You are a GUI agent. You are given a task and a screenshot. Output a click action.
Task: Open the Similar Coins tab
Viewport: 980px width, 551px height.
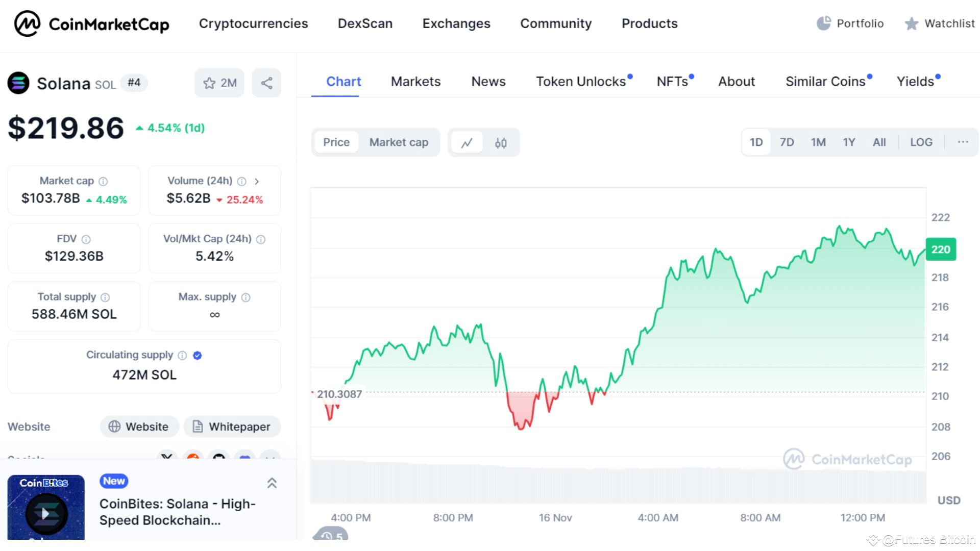pos(828,82)
